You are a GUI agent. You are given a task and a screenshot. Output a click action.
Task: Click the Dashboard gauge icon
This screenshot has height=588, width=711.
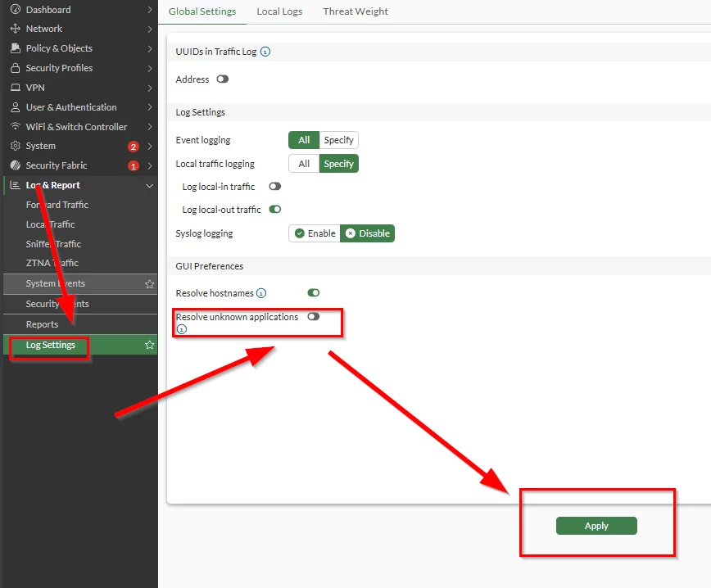click(15, 9)
